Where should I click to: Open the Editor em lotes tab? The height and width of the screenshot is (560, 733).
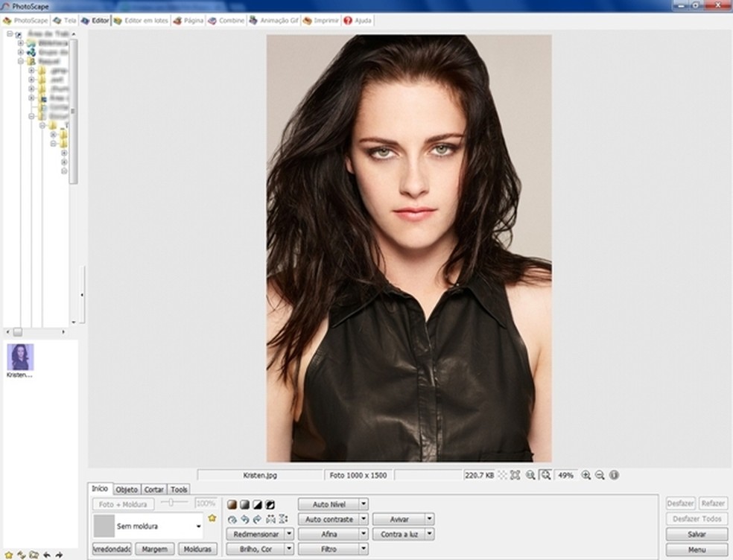(x=141, y=21)
